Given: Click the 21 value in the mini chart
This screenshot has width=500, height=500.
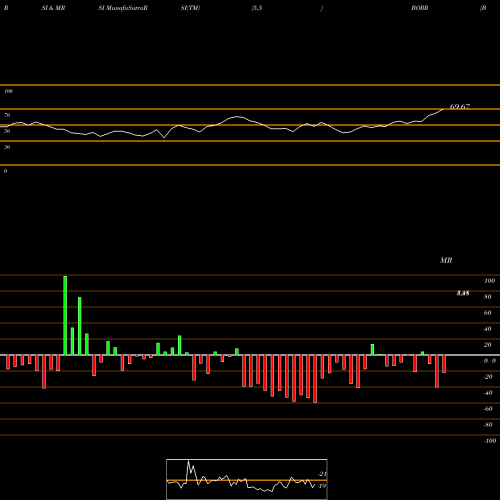Looking at the screenshot, I should pos(322,474).
